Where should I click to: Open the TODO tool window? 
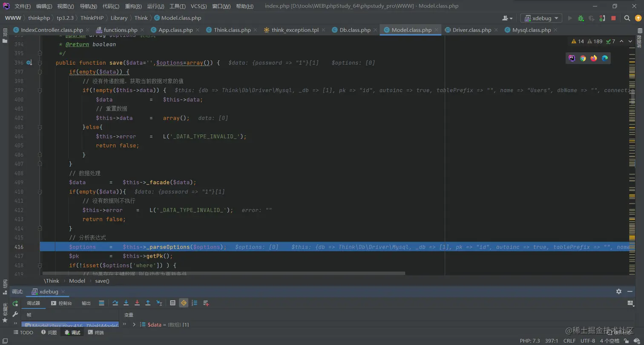(x=23, y=333)
